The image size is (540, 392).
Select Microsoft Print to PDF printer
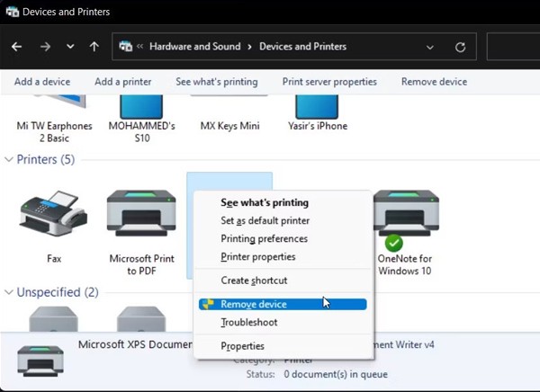[x=141, y=232]
